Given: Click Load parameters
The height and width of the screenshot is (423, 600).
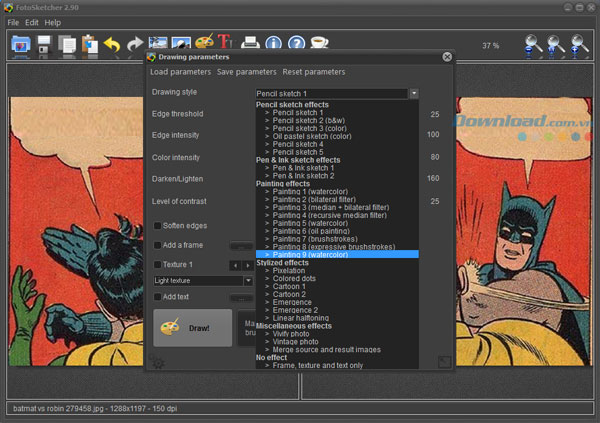Looking at the screenshot, I should [180, 72].
